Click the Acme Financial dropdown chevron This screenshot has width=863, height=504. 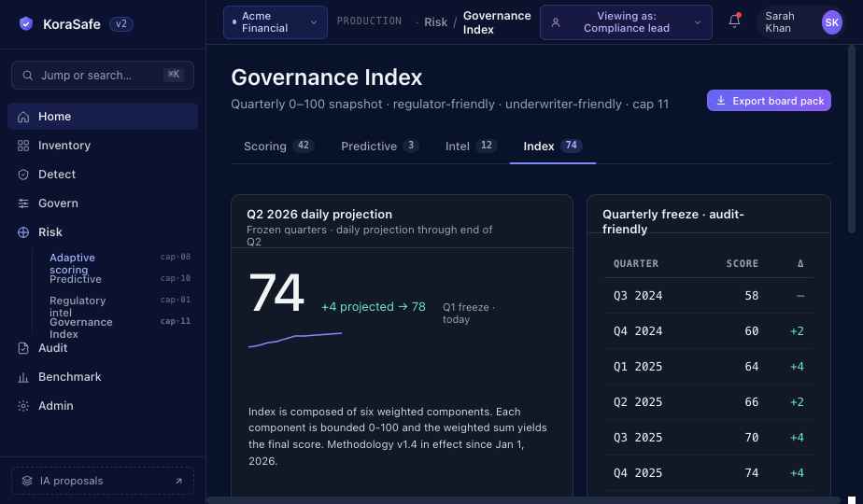point(314,22)
